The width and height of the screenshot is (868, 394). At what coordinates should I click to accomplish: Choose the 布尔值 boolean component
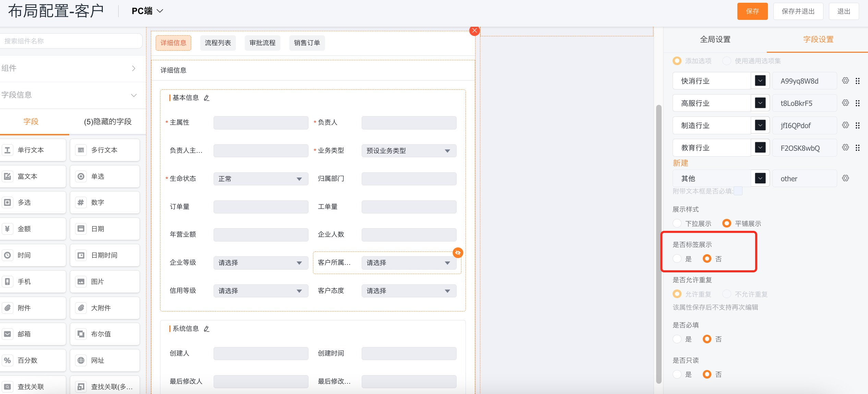[105, 334]
